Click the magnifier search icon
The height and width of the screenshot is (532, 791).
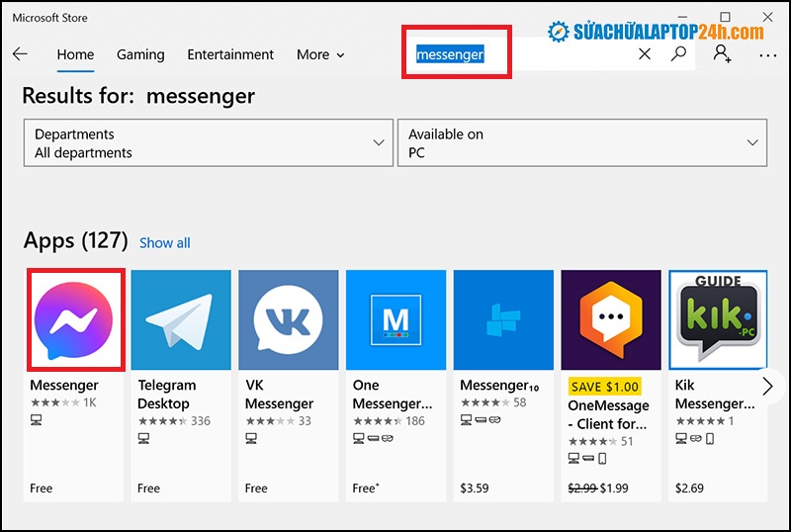(678, 54)
